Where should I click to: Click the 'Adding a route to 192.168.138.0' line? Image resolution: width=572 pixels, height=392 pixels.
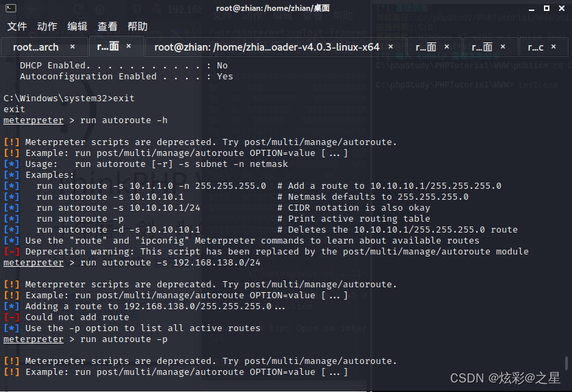click(x=144, y=306)
